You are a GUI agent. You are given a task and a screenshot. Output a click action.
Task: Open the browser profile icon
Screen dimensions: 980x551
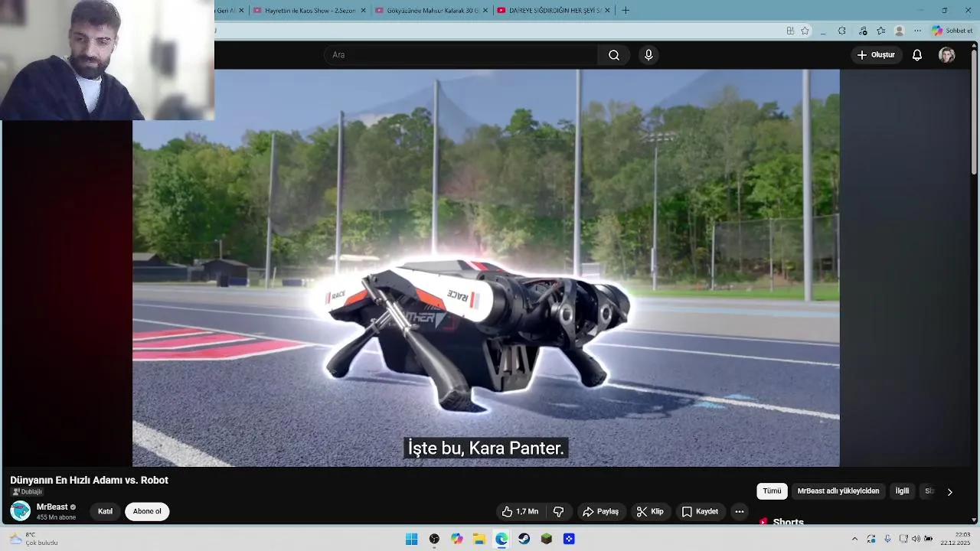coord(899,31)
